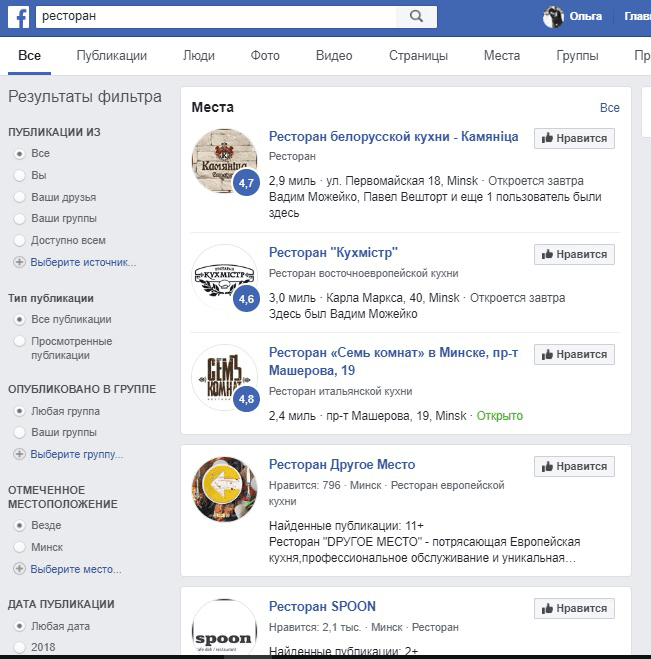Click Ресторан восточноевропейской кухни text
Screen dimensions: 651x659
[364, 273]
